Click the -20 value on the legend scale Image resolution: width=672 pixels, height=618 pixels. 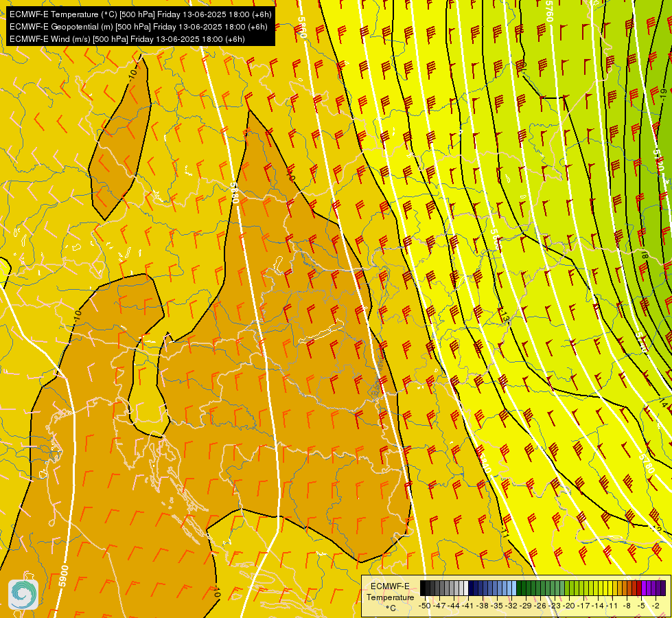point(569,606)
